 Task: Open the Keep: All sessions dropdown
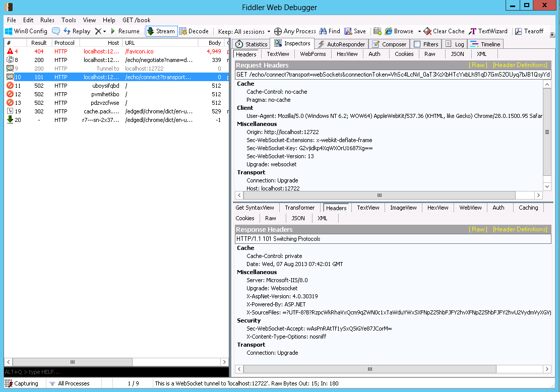pyautogui.click(x=244, y=31)
